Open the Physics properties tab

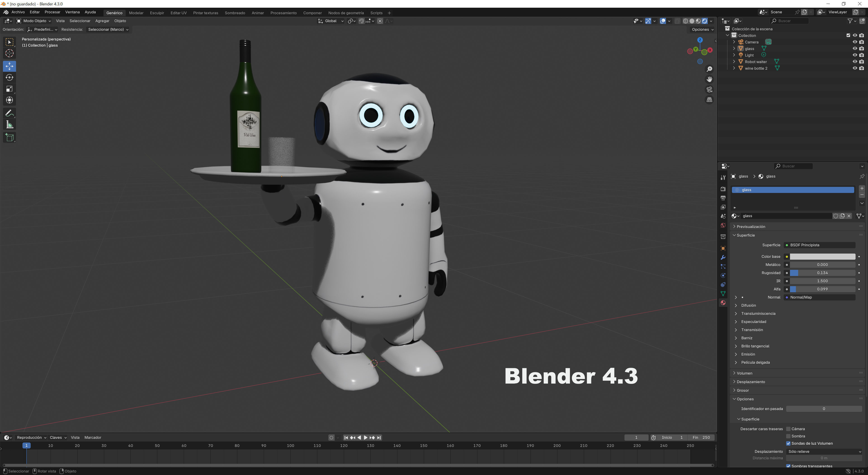point(723,275)
